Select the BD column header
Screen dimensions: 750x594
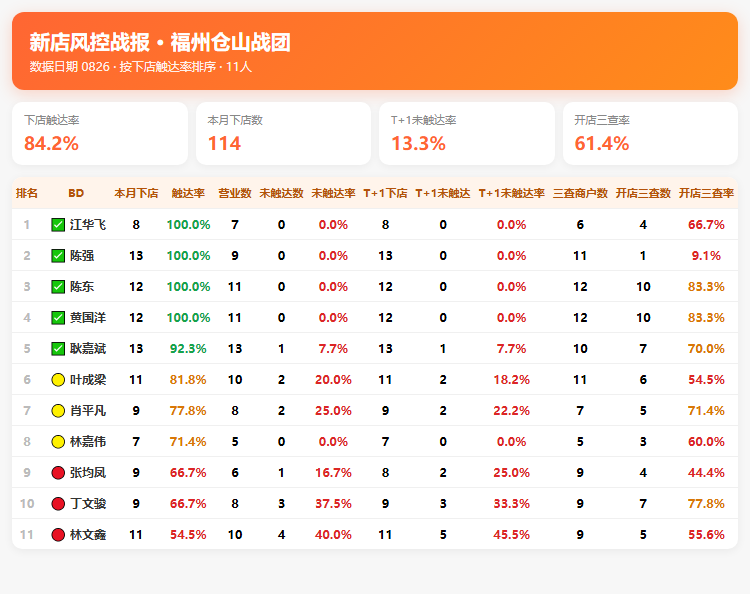[x=76, y=193]
